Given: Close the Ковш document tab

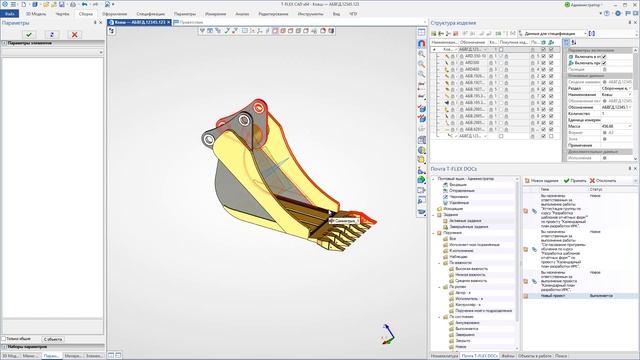Looking at the screenshot, I should 168,22.
